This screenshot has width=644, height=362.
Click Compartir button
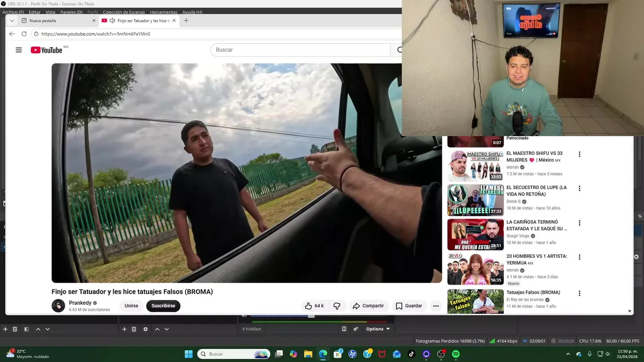(368, 306)
